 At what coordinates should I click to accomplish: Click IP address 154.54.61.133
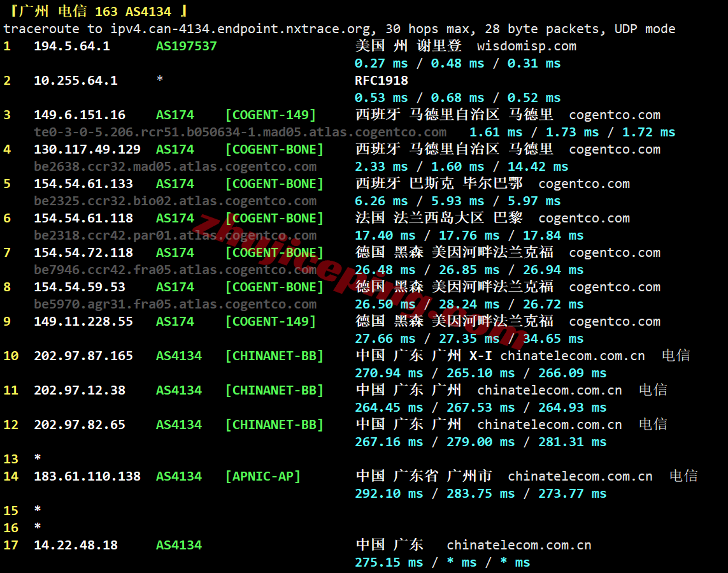pyautogui.click(x=83, y=184)
